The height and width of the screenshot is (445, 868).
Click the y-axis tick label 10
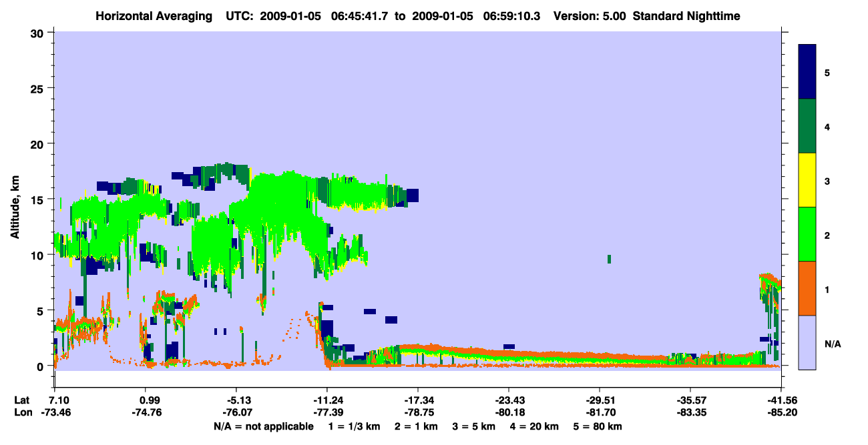39,255
